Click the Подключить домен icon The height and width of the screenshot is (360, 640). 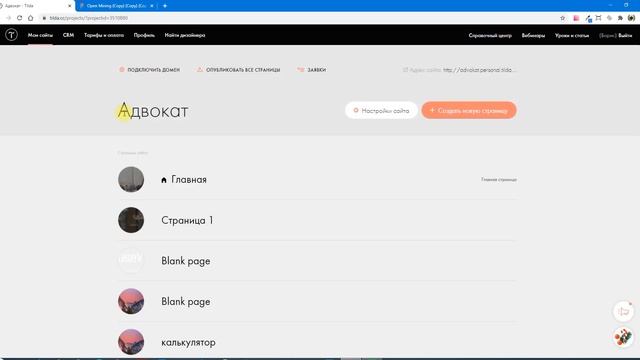(122, 70)
